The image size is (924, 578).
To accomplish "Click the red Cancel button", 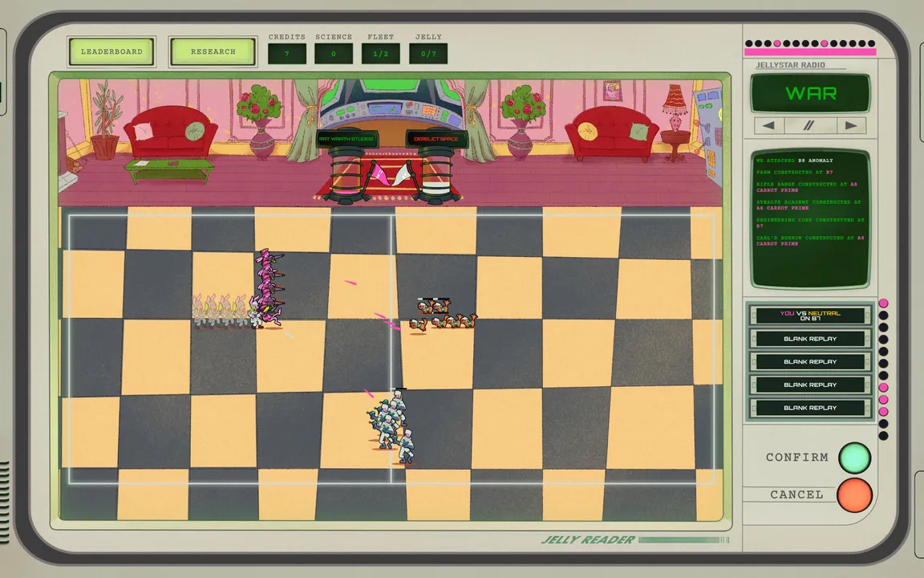I will click(854, 495).
